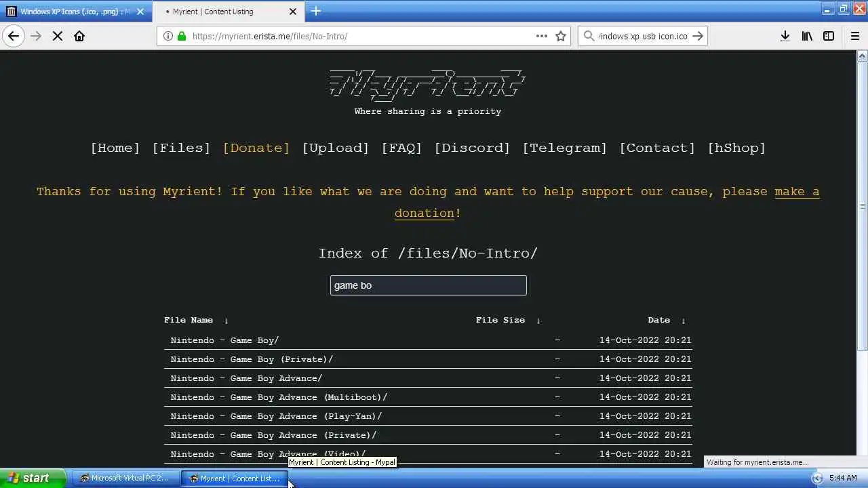This screenshot has height=488, width=868.
Task: Switch to Microsoft Virtual PC taskbar item
Action: pos(125,478)
